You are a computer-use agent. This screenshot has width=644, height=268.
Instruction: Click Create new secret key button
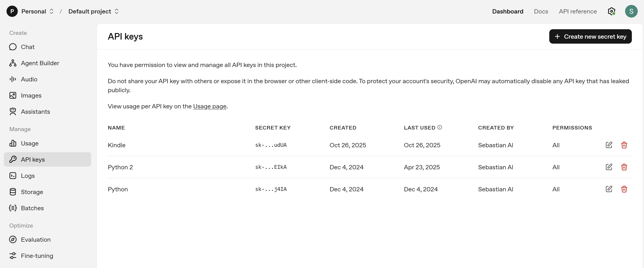click(x=590, y=36)
